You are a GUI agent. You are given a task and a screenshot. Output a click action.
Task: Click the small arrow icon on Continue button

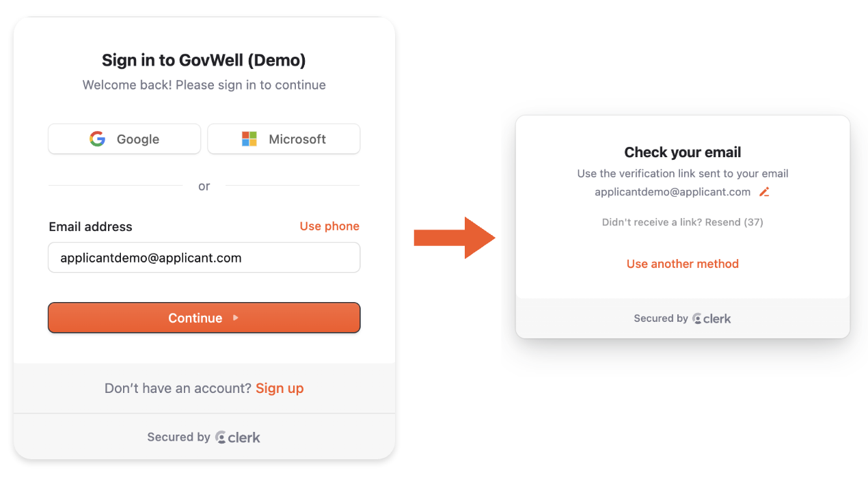pyautogui.click(x=236, y=318)
